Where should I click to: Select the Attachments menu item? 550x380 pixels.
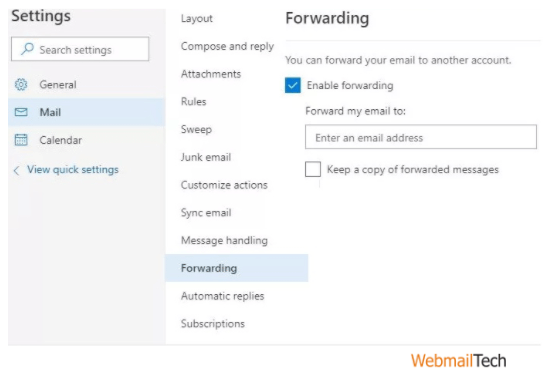[211, 74]
